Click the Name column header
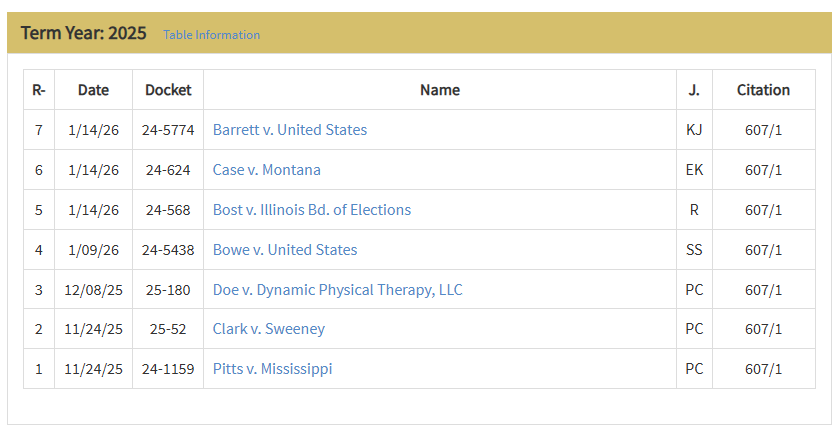 tap(439, 90)
